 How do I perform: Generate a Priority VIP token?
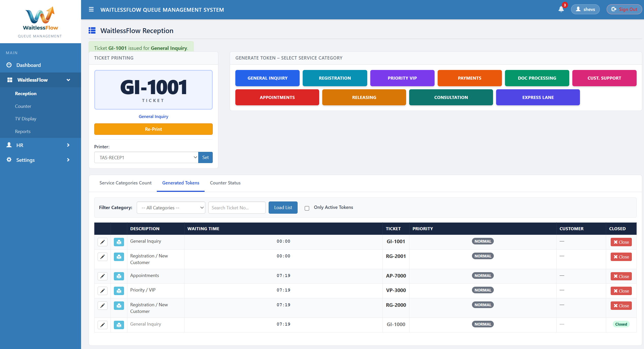click(x=402, y=78)
